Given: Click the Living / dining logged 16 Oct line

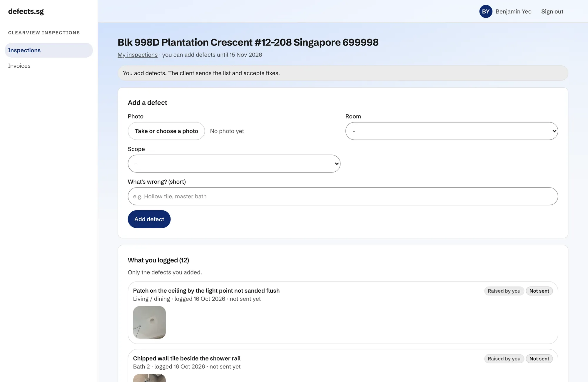Looking at the screenshot, I should (x=197, y=299).
